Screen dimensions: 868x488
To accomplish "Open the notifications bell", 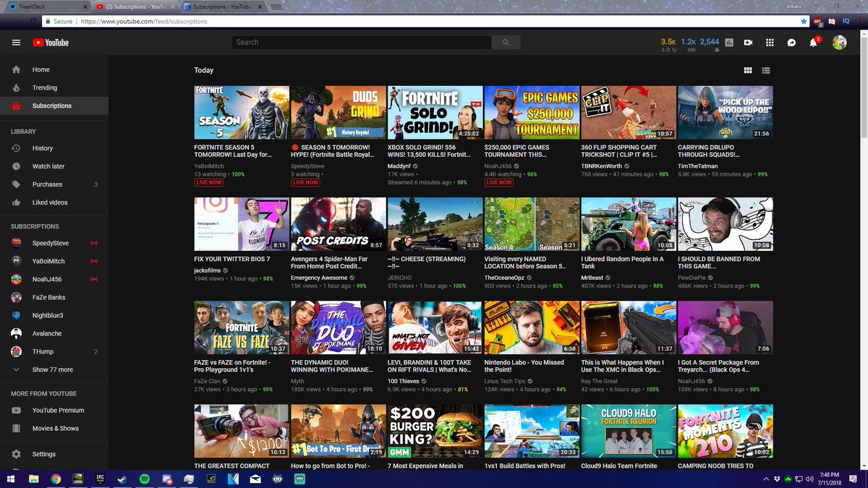I will pyautogui.click(x=814, y=43).
